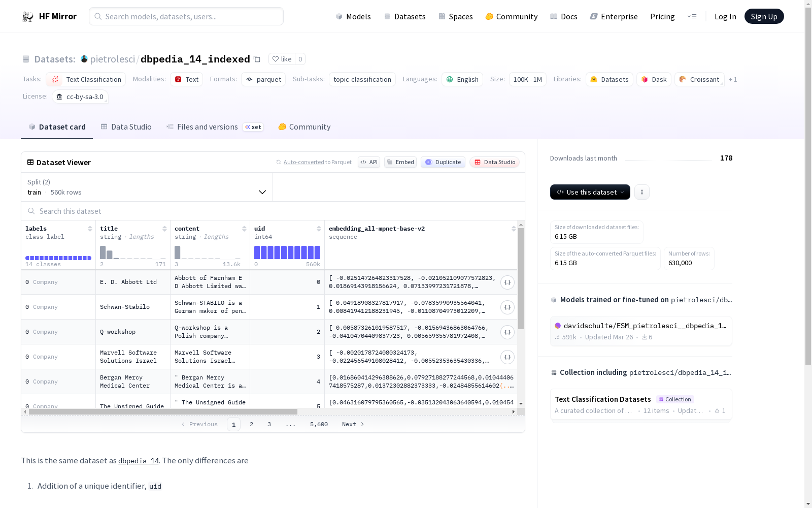
Task: Click the Croissant library tag
Action: coord(699,80)
